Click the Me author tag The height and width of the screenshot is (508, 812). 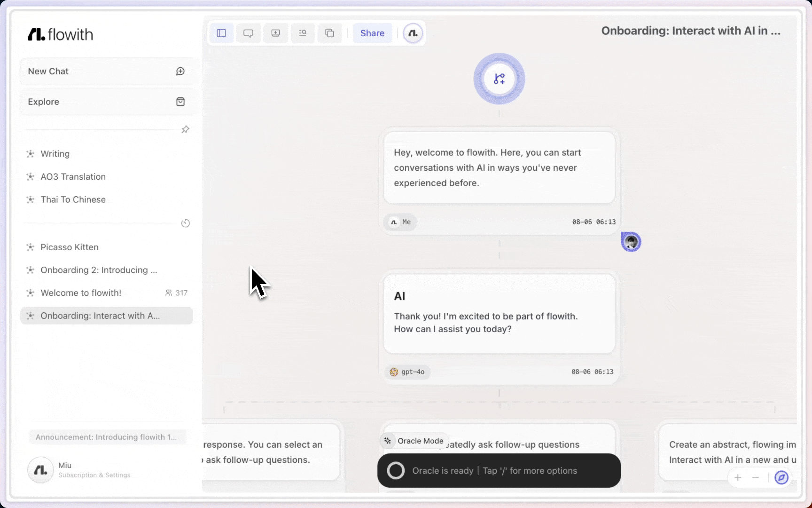point(400,222)
